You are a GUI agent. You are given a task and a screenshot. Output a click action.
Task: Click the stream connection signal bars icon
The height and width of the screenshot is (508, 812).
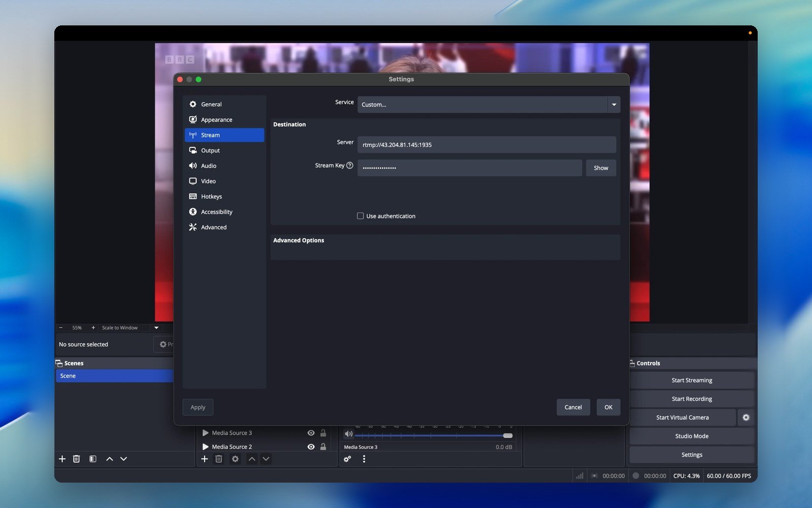[580, 476]
